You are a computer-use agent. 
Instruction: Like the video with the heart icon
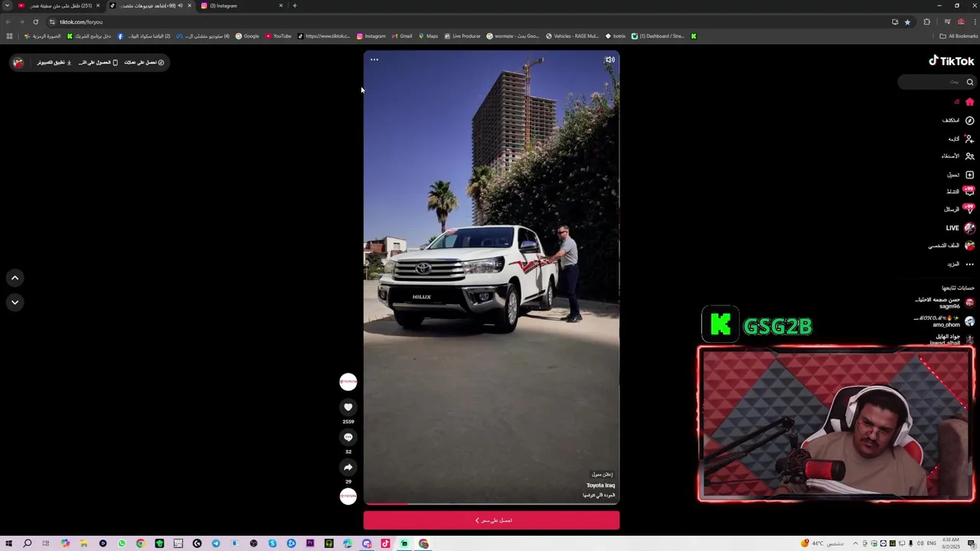coord(348,407)
